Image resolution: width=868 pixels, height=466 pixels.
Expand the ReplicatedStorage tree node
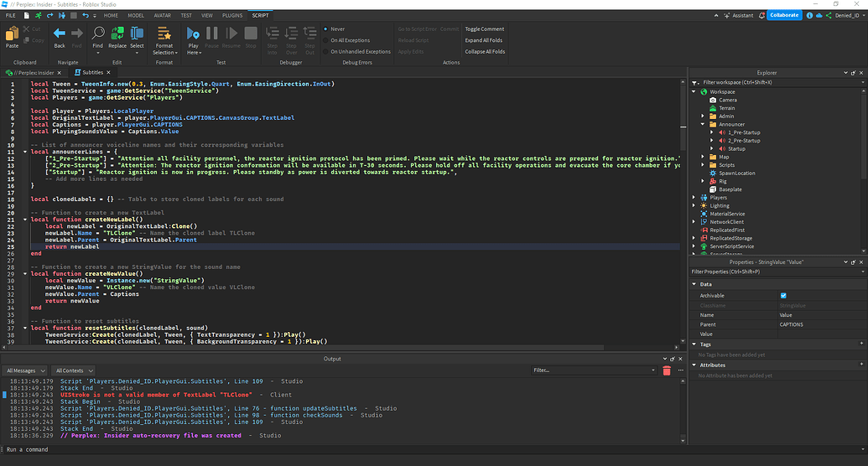694,238
